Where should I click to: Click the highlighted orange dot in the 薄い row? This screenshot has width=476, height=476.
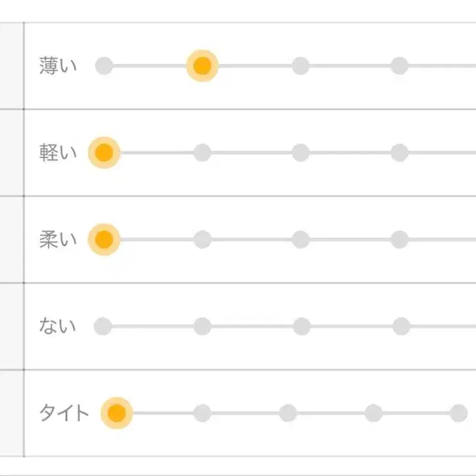(x=202, y=66)
